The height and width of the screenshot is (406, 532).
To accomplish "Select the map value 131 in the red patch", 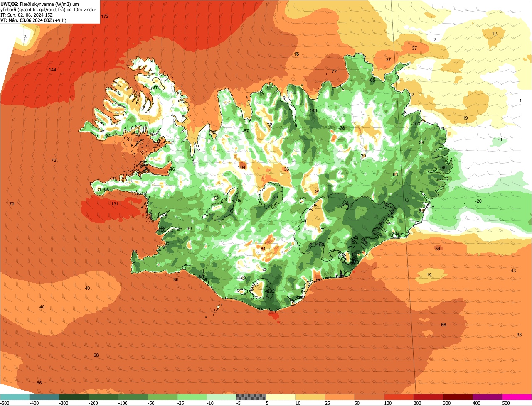I will [x=115, y=204].
